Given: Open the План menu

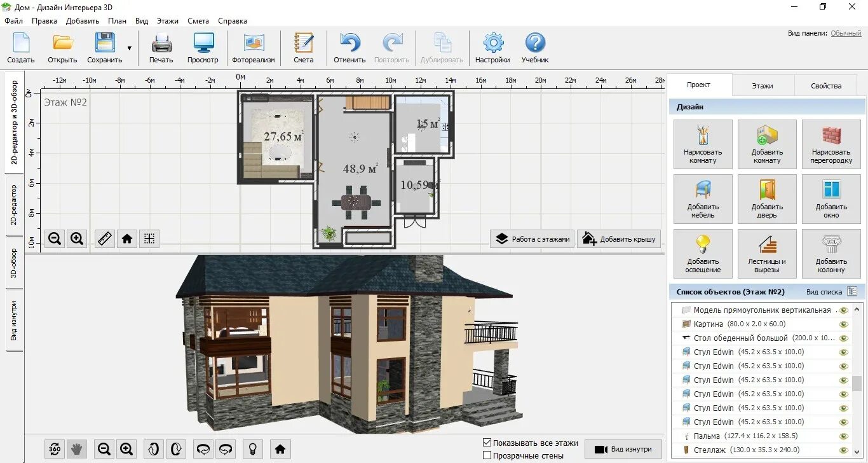Looking at the screenshot, I should click(x=117, y=21).
